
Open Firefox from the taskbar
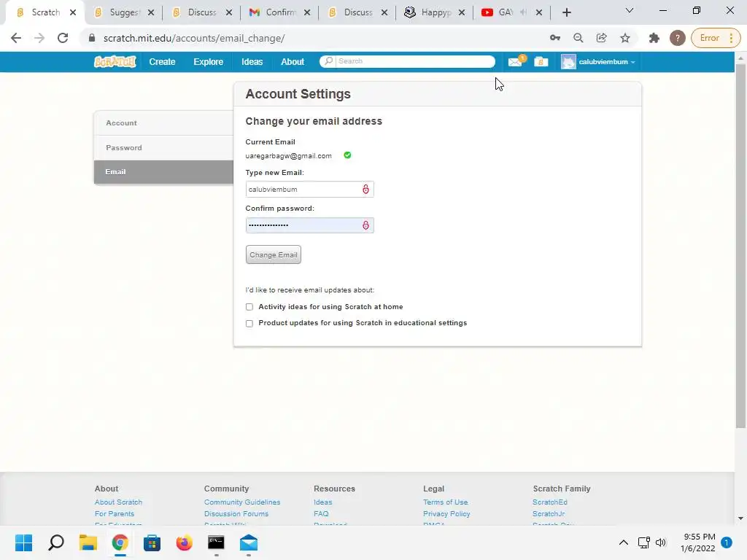pyautogui.click(x=185, y=542)
